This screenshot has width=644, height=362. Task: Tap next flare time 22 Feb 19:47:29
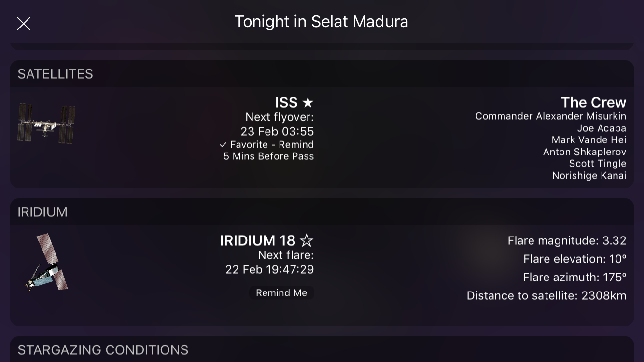coord(269,269)
